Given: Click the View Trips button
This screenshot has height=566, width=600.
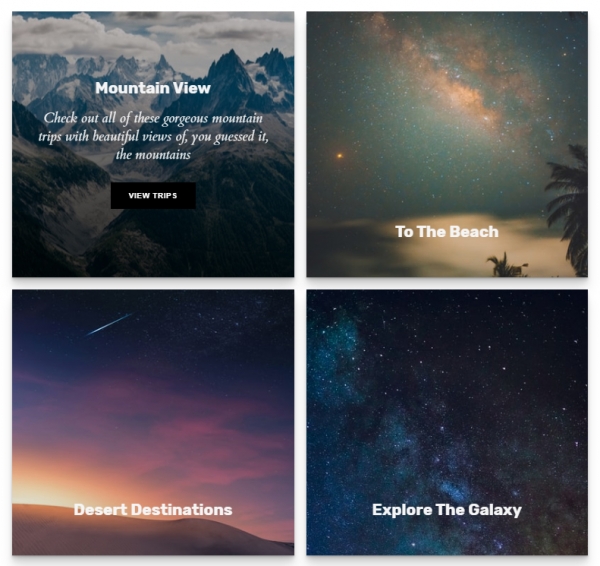Looking at the screenshot, I should pos(153,196).
